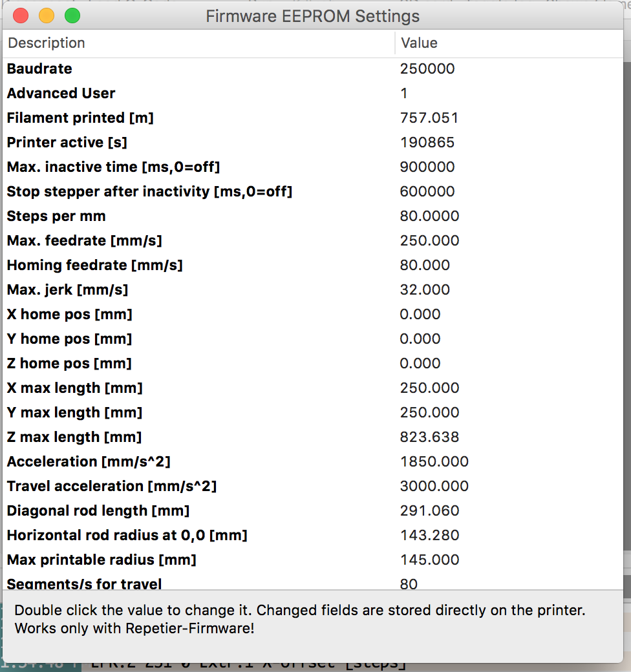Select the Steps per mm value
Screen dimensions: 631x672
(429, 216)
